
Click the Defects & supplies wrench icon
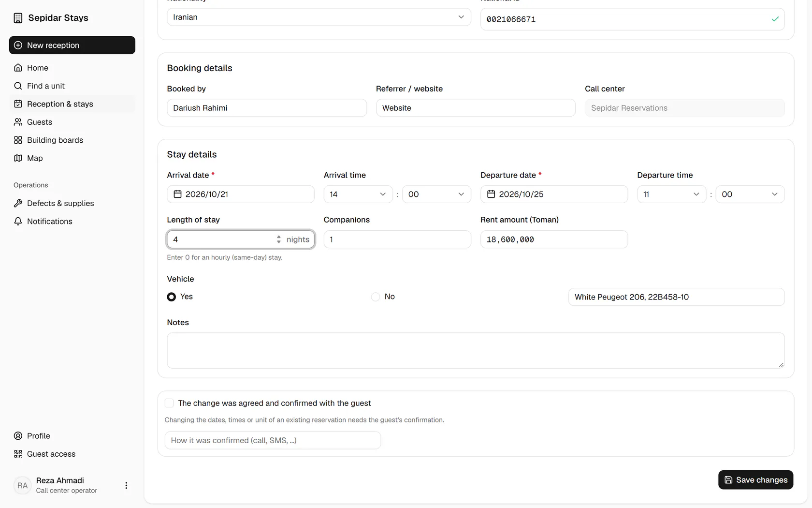[x=18, y=203]
